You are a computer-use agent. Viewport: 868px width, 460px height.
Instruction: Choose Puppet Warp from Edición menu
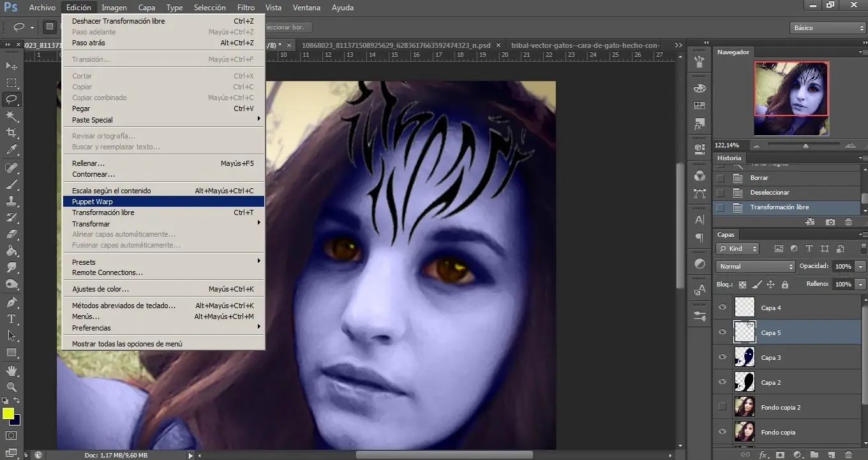[163, 202]
